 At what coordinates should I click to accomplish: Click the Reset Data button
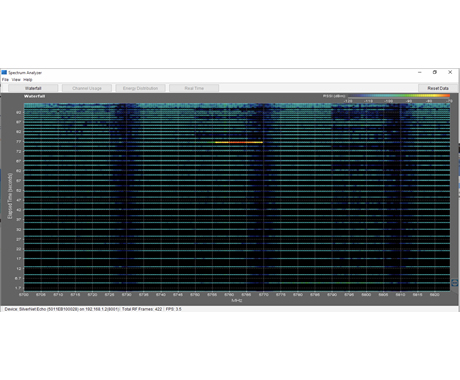[x=438, y=88]
